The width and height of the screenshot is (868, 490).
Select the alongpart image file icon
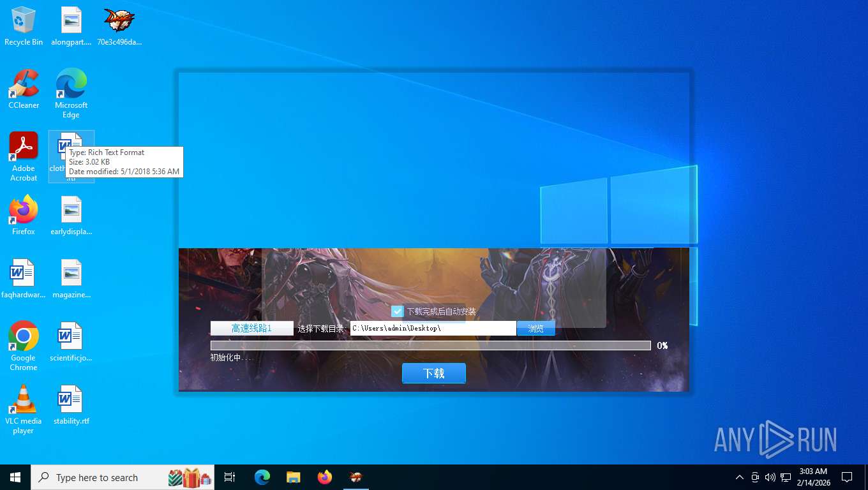[71, 26]
